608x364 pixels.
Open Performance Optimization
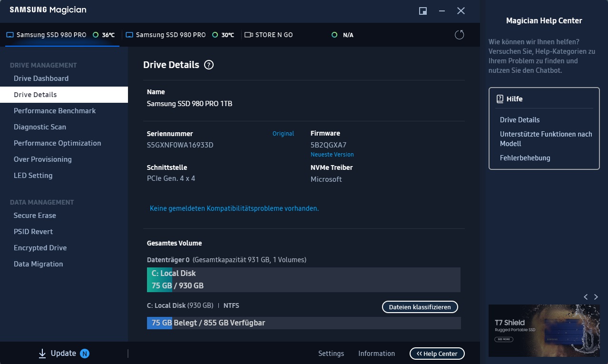tap(64, 143)
